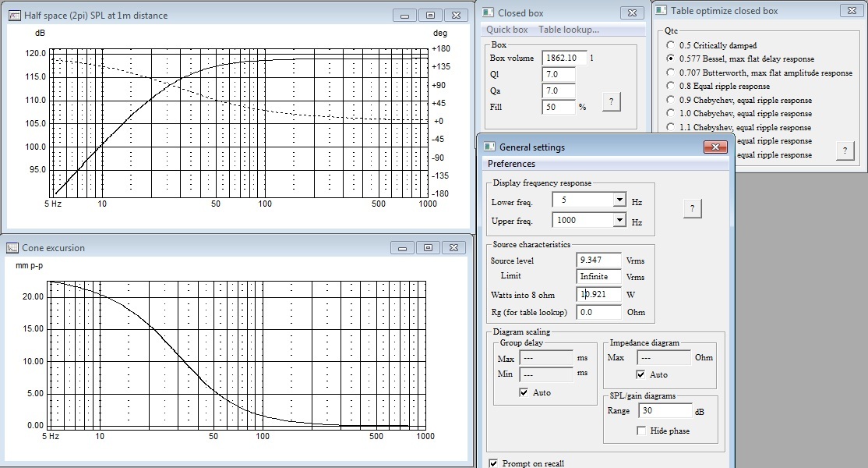
Task: Click the Group delay Max field
Action: tap(546, 358)
